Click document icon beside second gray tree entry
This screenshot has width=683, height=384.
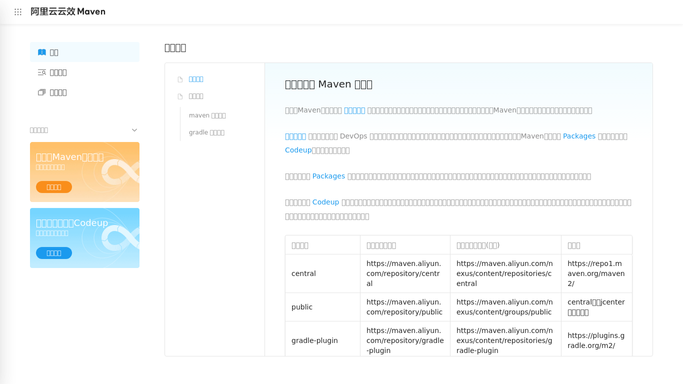click(180, 96)
